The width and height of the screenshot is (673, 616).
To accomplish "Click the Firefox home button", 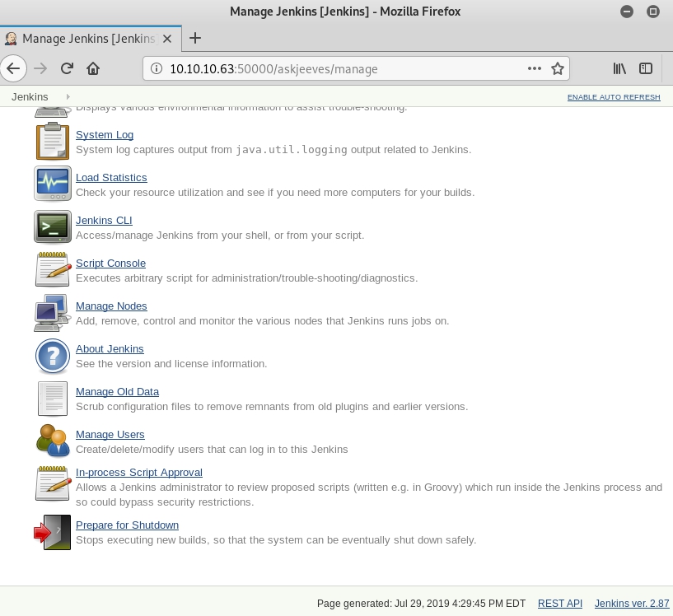I will [93, 68].
